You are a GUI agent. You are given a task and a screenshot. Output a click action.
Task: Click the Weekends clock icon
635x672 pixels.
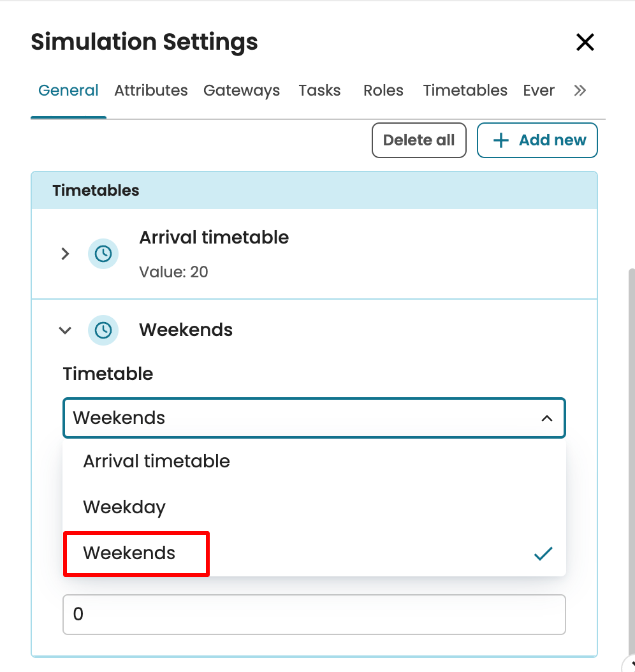[x=103, y=330]
